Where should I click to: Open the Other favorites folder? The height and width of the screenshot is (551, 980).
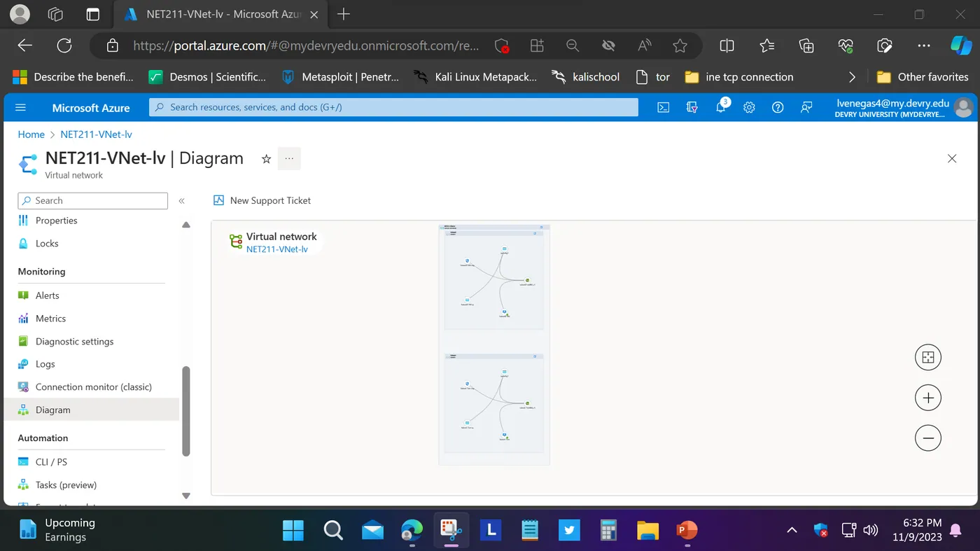pyautogui.click(x=923, y=77)
